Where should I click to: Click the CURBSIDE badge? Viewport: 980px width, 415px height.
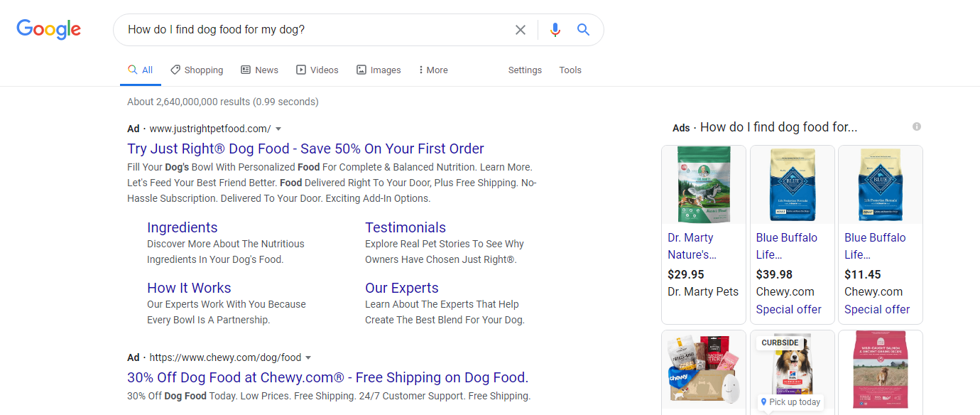(780, 343)
